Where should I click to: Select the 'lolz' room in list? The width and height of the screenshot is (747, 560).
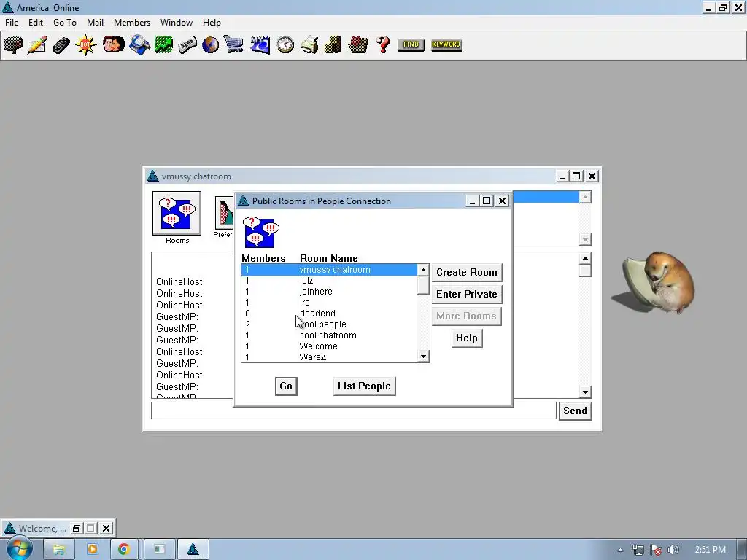[329, 281]
